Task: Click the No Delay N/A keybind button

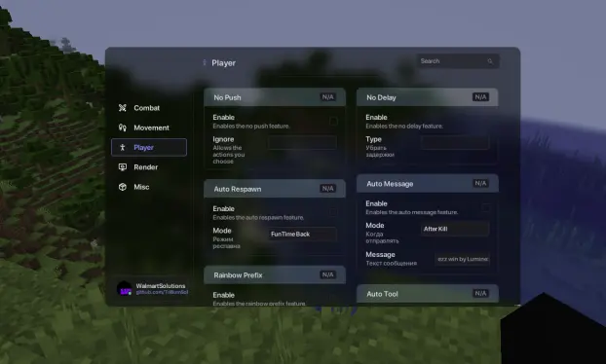Action: click(x=480, y=97)
